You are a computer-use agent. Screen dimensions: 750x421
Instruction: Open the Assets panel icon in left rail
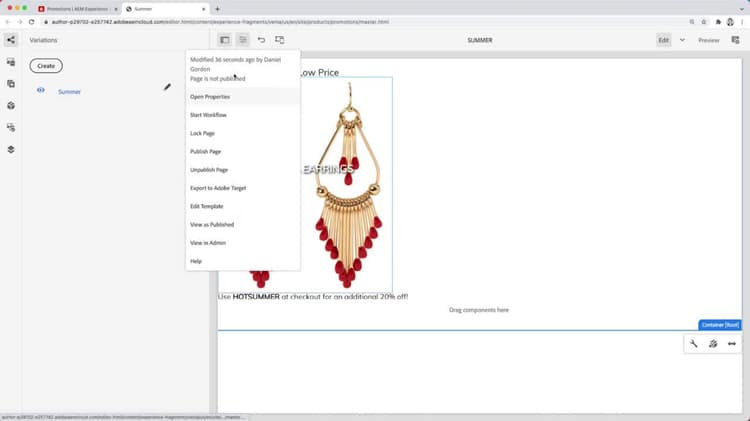tap(11, 62)
